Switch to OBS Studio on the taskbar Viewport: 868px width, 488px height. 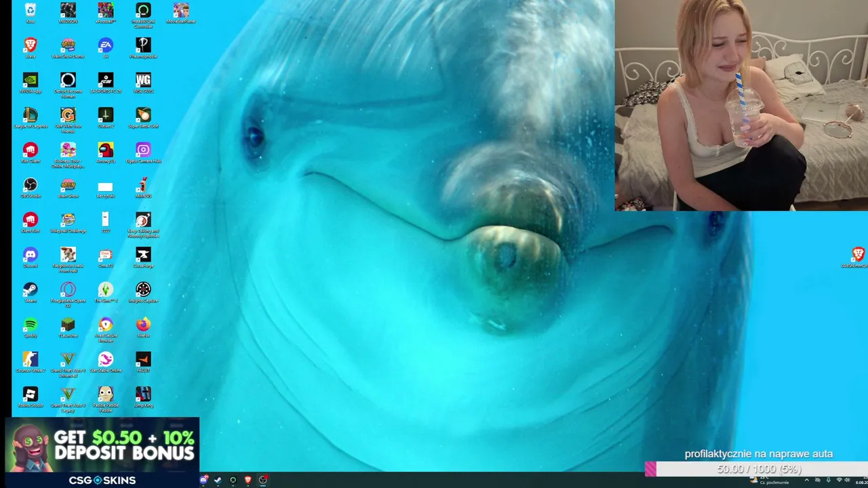point(262,480)
